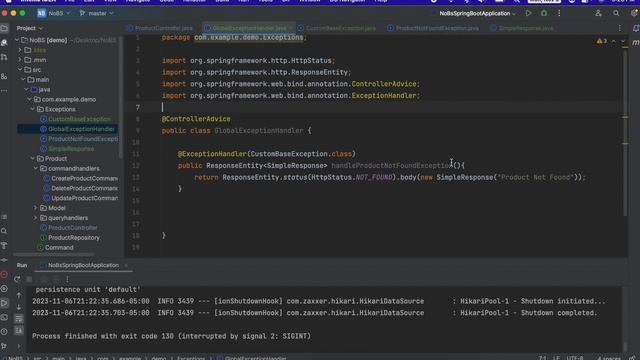The height and width of the screenshot is (360, 640).
Task: Open the Notifications bell tool window
Action: [636, 28]
